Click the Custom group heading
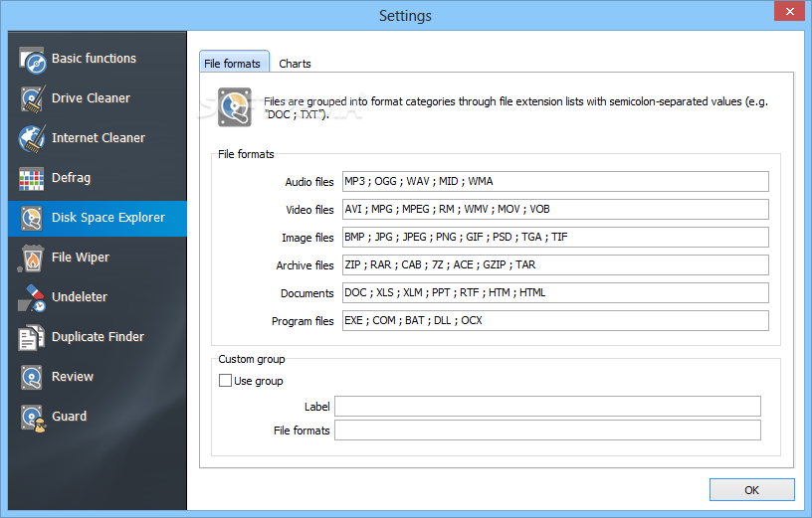812x518 pixels. pos(252,359)
